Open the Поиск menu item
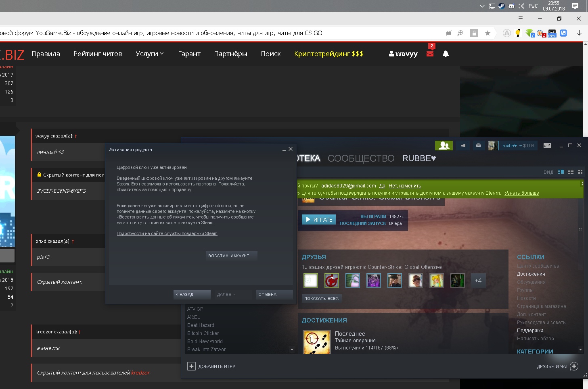The width and height of the screenshot is (588, 389). click(x=270, y=54)
